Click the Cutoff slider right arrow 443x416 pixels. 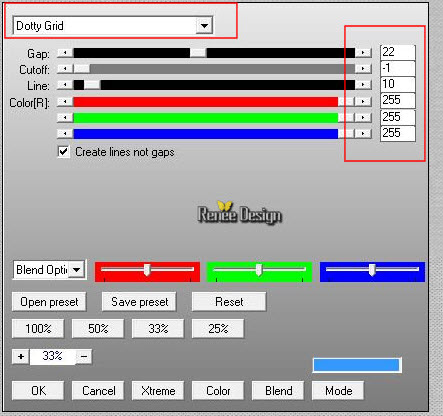[x=363, y=69]
